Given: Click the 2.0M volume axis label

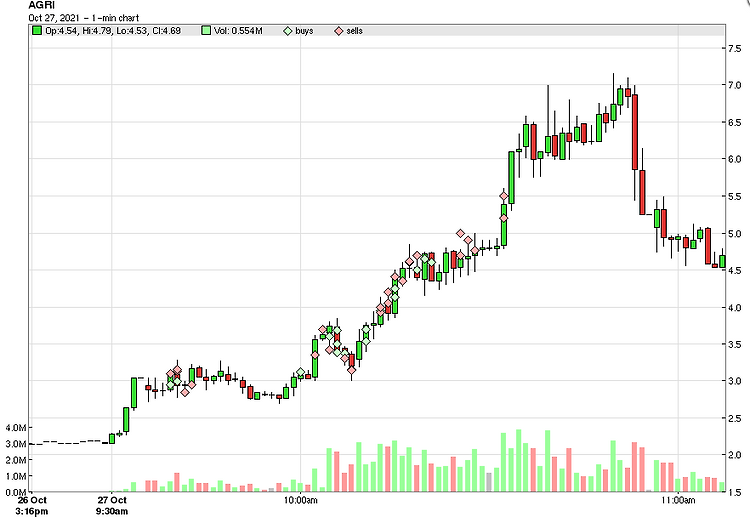Looking at the screenshot, I should 16,461.
